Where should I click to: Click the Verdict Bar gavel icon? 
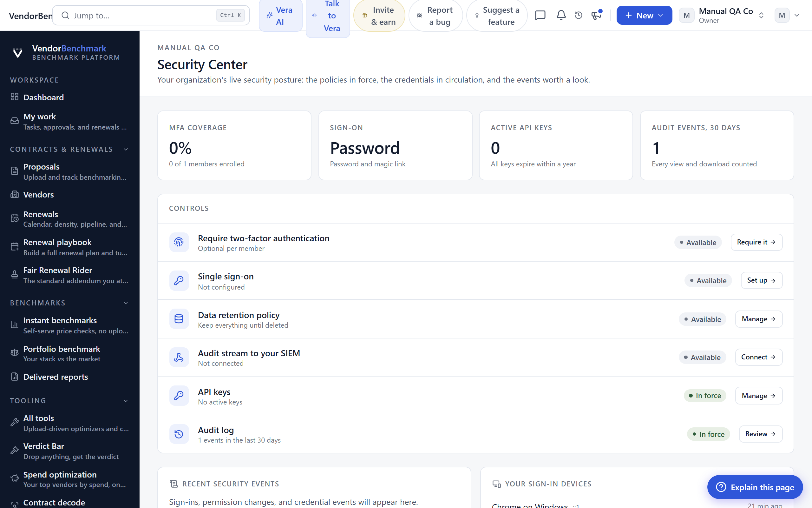pos(14,451)
